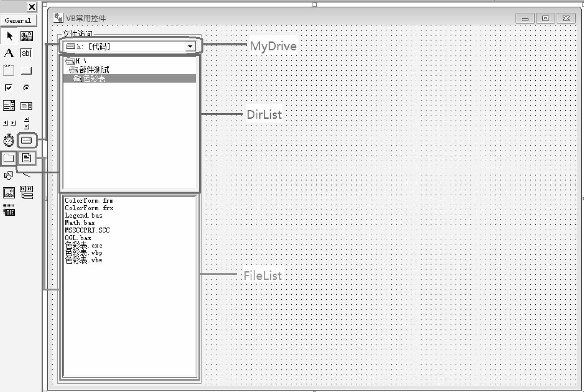Choose the Timer control (stopwatch icon)

[9, 140]
